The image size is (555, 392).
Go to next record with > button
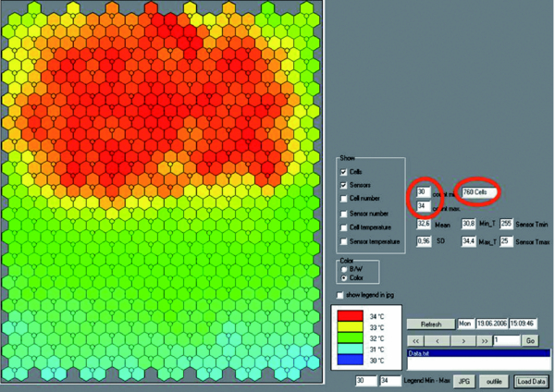coord(463,341)
